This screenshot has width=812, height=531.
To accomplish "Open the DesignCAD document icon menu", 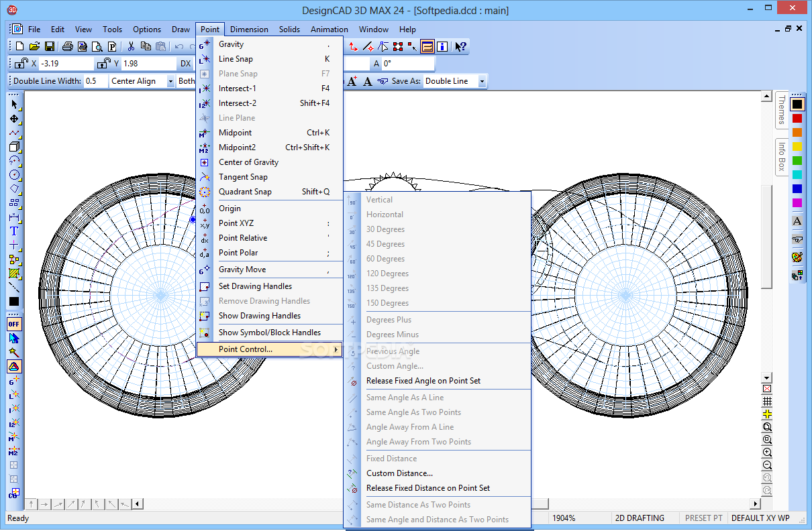I will (17, 29).
